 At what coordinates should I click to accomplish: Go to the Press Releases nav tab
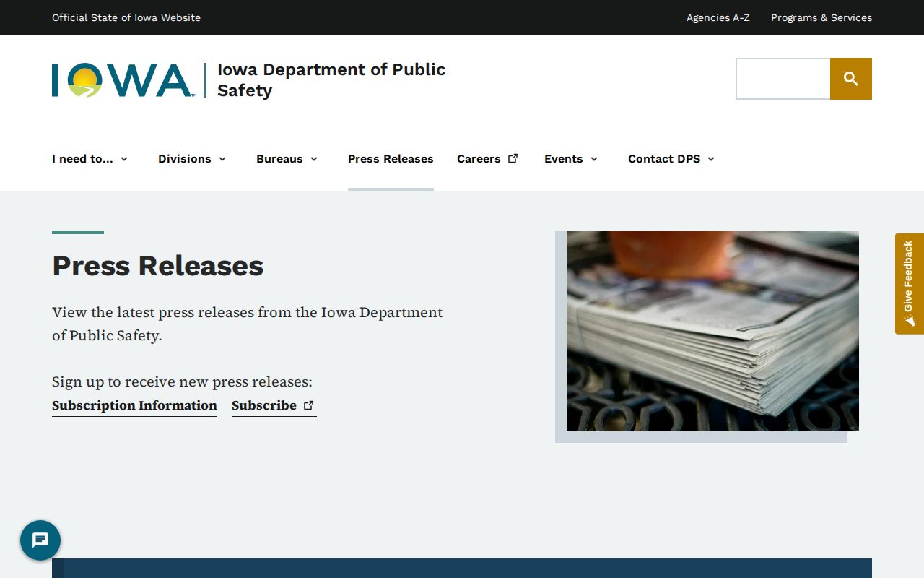click(x=391, y=159)
